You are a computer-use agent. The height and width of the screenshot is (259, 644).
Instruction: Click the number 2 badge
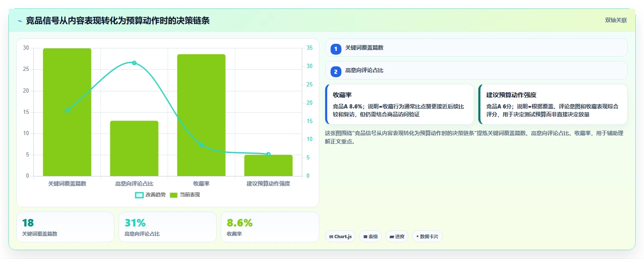[x=336, y=72]
